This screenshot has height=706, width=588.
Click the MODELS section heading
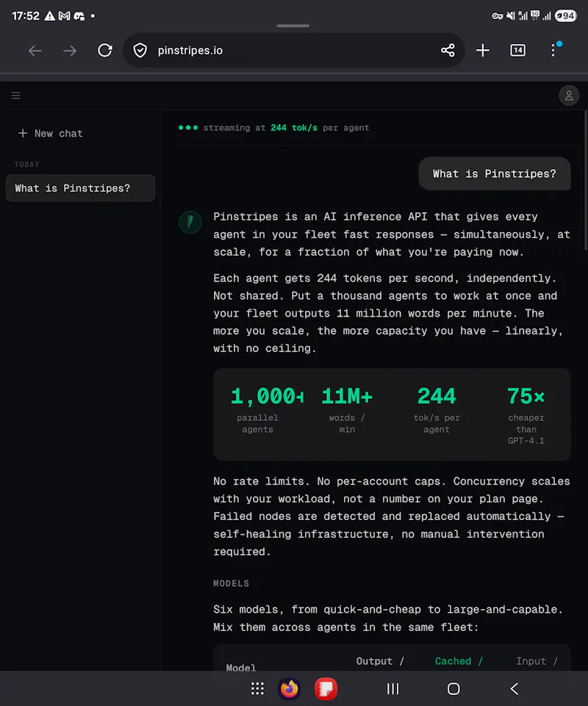coord(231,583)
